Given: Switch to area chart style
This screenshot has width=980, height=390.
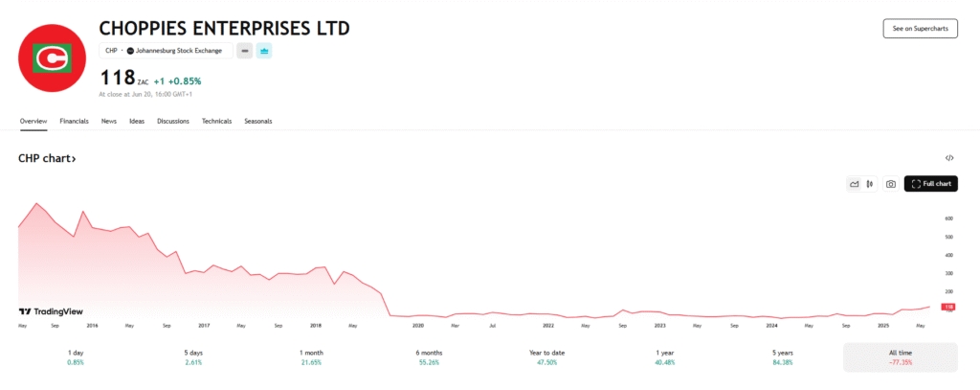Looking at the screenshot, I should coord(854,184).
